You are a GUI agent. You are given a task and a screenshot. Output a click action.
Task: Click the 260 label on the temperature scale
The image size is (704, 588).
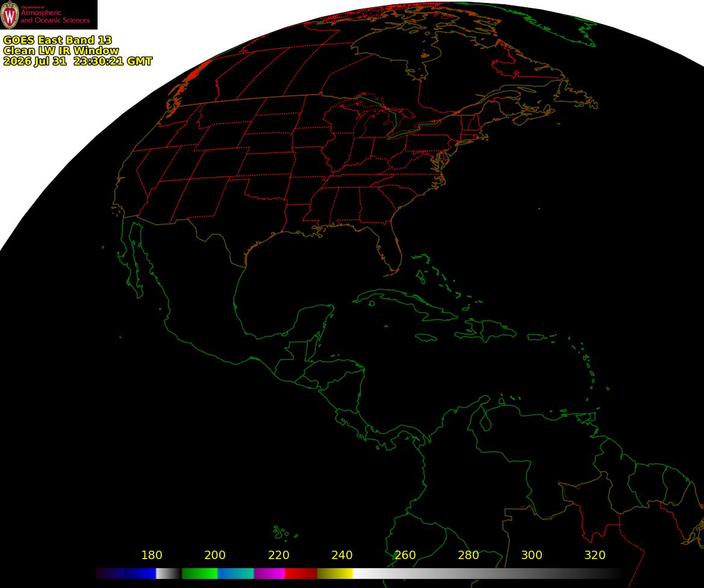405,555
